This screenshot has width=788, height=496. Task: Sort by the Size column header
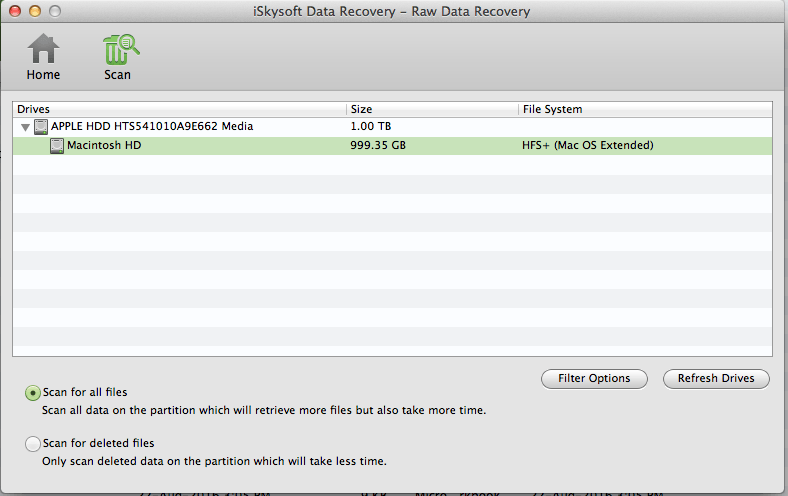[432, 109]
